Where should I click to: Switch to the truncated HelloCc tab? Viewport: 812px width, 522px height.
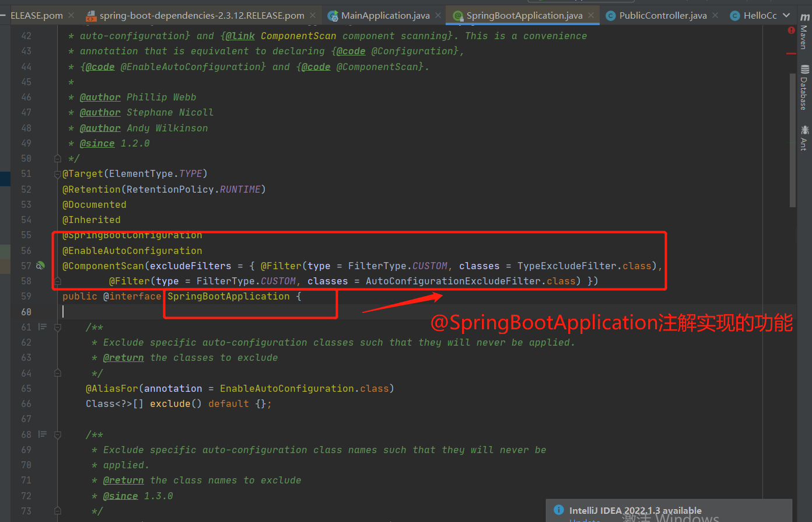[760, 16]
